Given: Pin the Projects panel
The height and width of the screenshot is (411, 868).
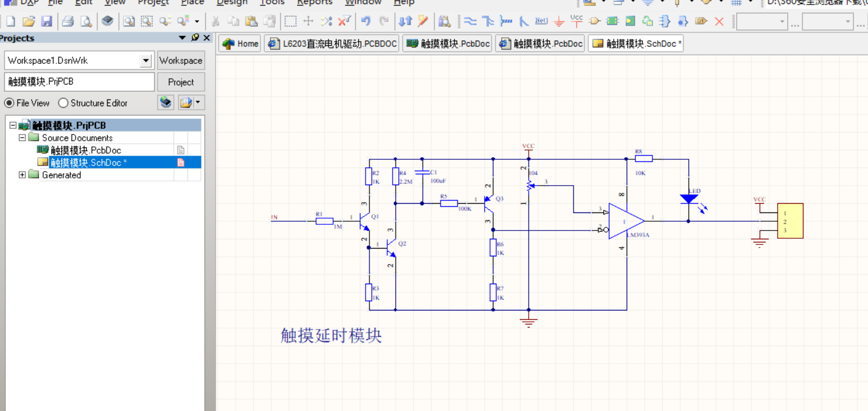Looking at the screenshot, I should [195, 38].
